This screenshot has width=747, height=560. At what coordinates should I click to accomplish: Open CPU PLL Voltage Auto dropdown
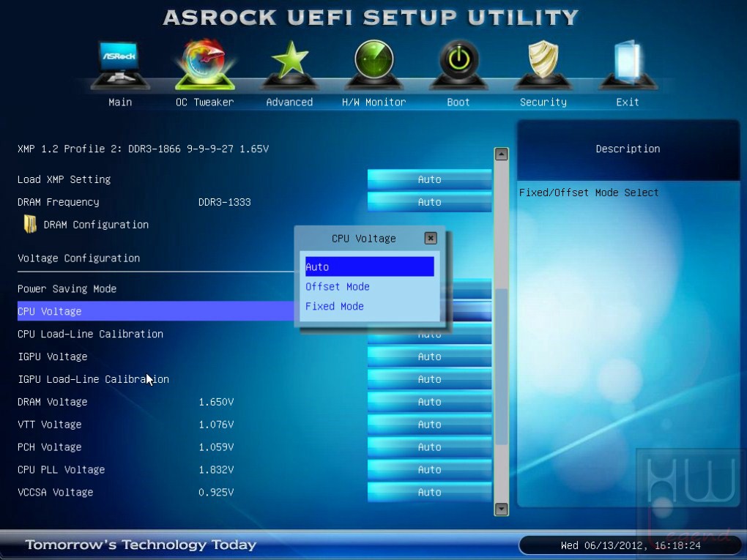click(x=429, y=469)
